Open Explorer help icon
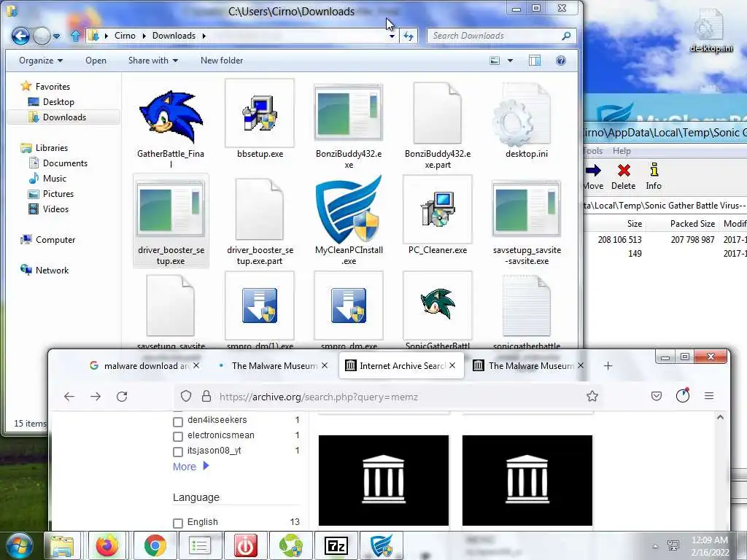This screenshot has width=747, height=560. (561, 61)
